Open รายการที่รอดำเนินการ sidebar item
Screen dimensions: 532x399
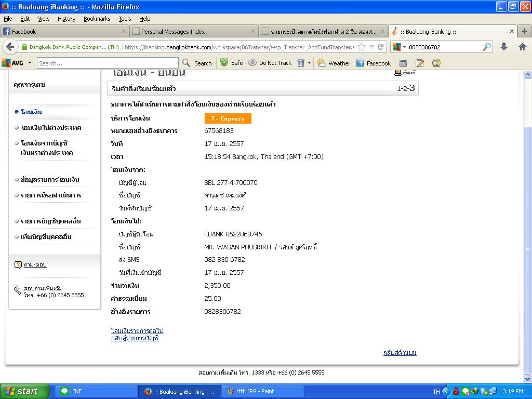tap(51, 195)
